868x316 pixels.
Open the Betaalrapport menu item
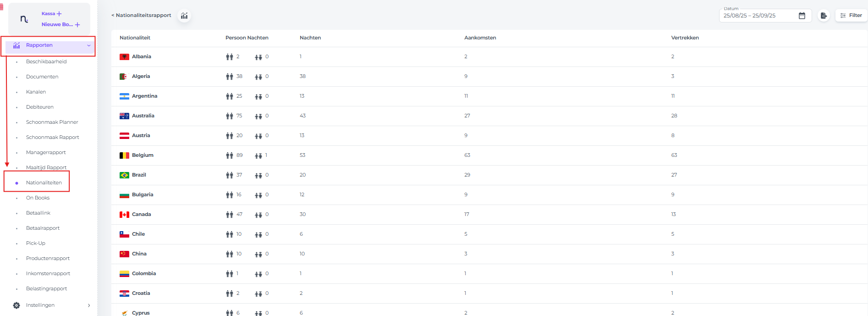43,228
